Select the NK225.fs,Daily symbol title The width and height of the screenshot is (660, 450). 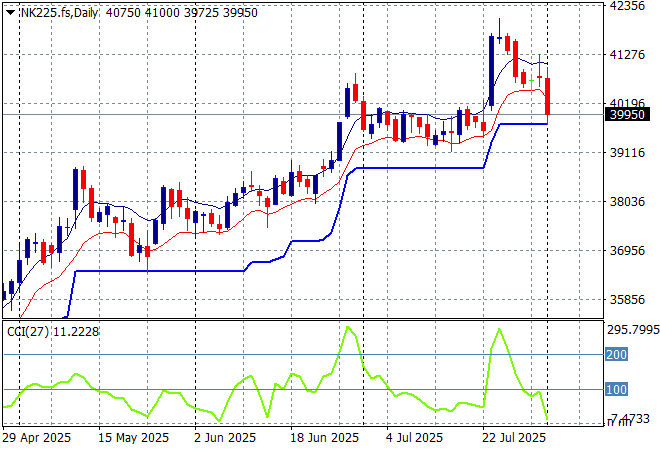click(59, 13)
